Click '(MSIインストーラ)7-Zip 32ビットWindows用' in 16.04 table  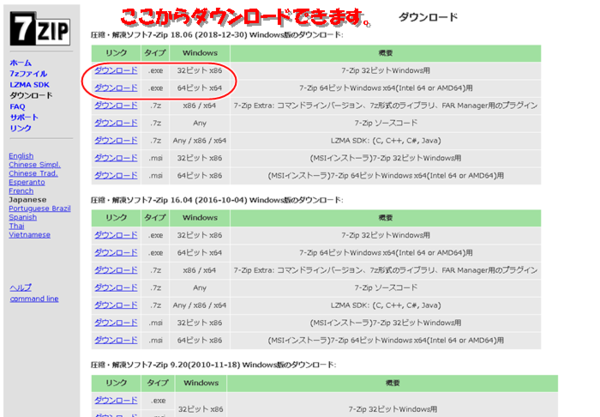click(x=386, y=323)
